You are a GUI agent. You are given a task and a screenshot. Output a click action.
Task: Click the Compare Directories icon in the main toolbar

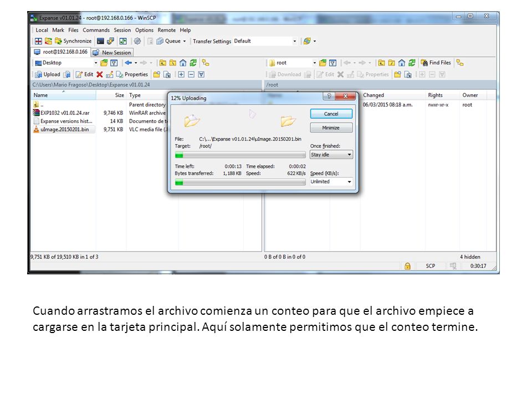[38, 41]
